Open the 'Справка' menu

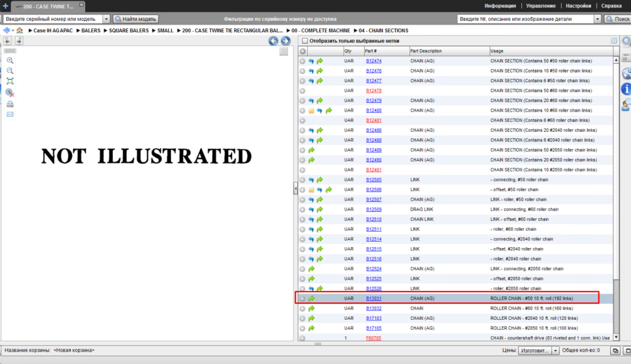click(611, 6)
